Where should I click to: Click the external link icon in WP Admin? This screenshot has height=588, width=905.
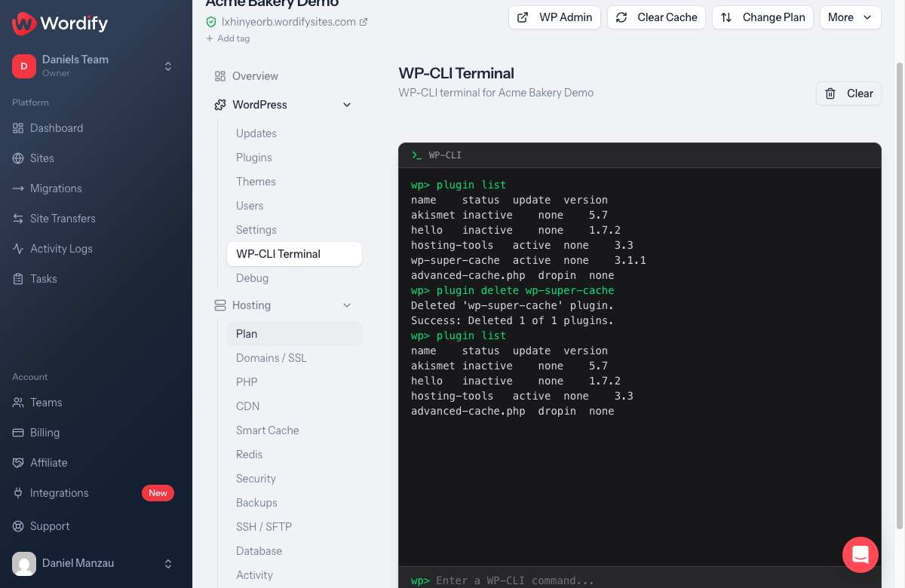(x=523, y=17)
